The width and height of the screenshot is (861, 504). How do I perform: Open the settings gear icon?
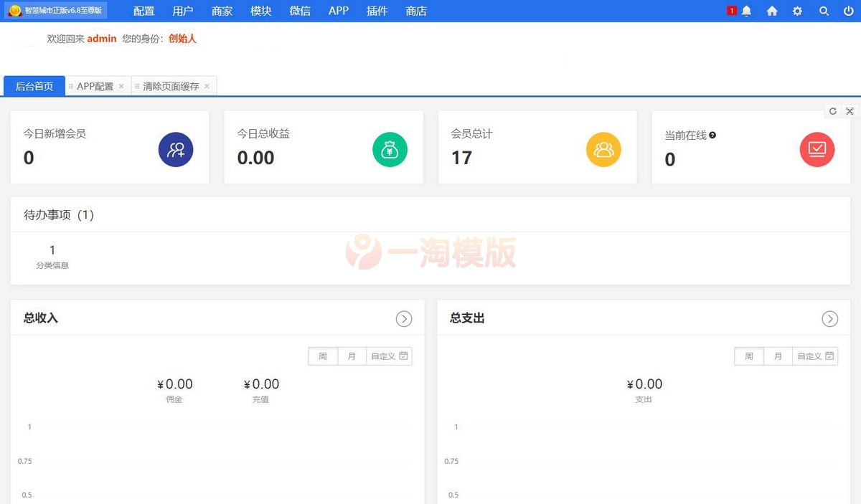(797, 11)
